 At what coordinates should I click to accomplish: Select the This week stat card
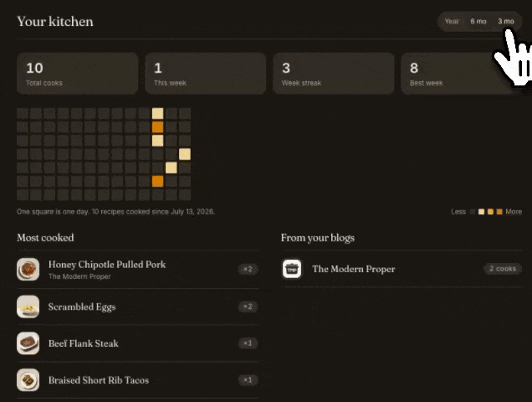pyautogui.click(x=205, y=74)
